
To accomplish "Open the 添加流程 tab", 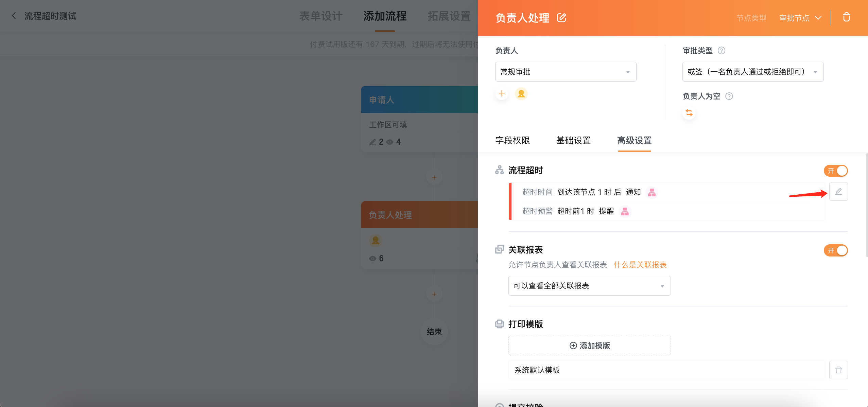I will 385,16.
